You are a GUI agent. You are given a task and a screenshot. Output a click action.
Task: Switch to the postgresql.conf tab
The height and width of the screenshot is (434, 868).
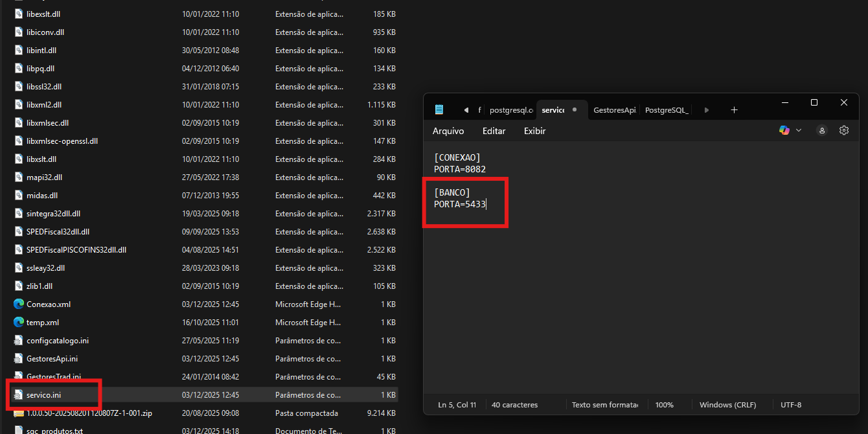(x=511, y=110)
